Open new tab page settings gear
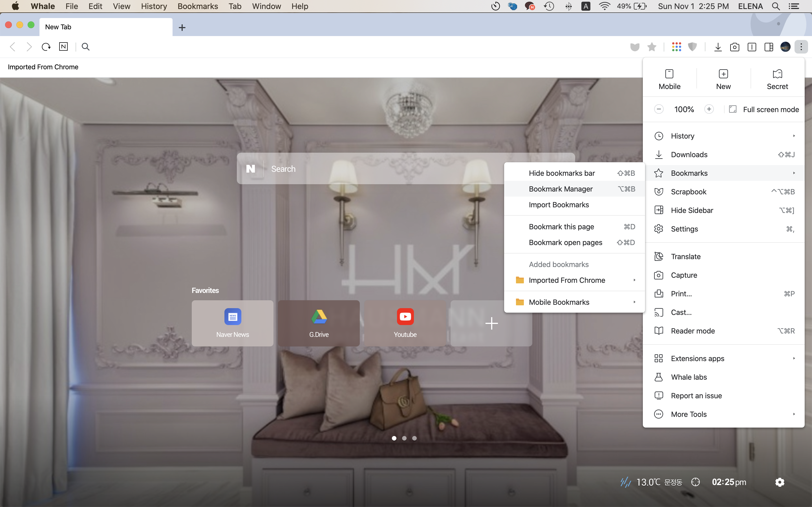Screen dimensions: 812x507 (780, 482)
